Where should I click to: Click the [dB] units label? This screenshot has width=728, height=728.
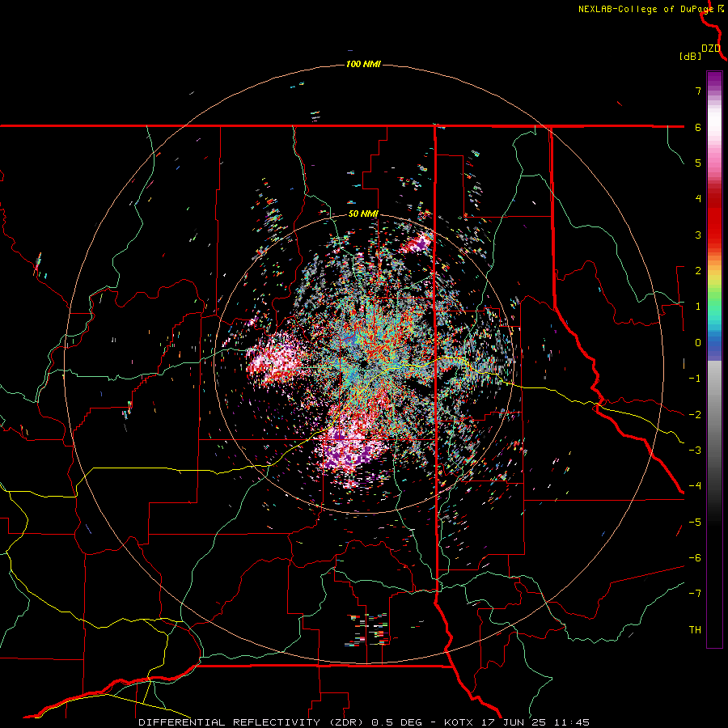click(691, 56)
